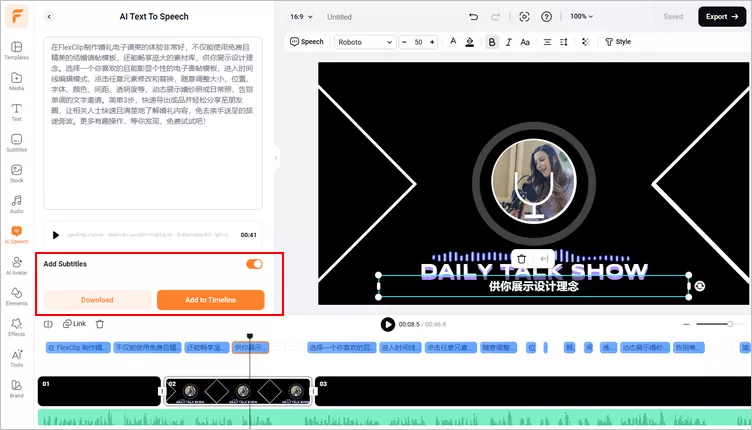Delete the subtitle via canvas trash icon
The width and height of the screenshot is (752, 430).
pyautogui.click(x=522, y=259)
